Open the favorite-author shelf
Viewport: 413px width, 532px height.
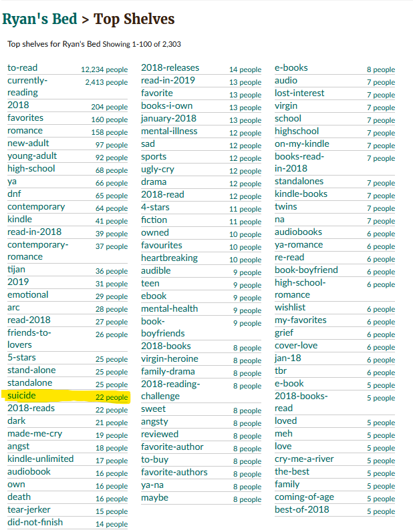pyautogui.click(x=172, y=447)
